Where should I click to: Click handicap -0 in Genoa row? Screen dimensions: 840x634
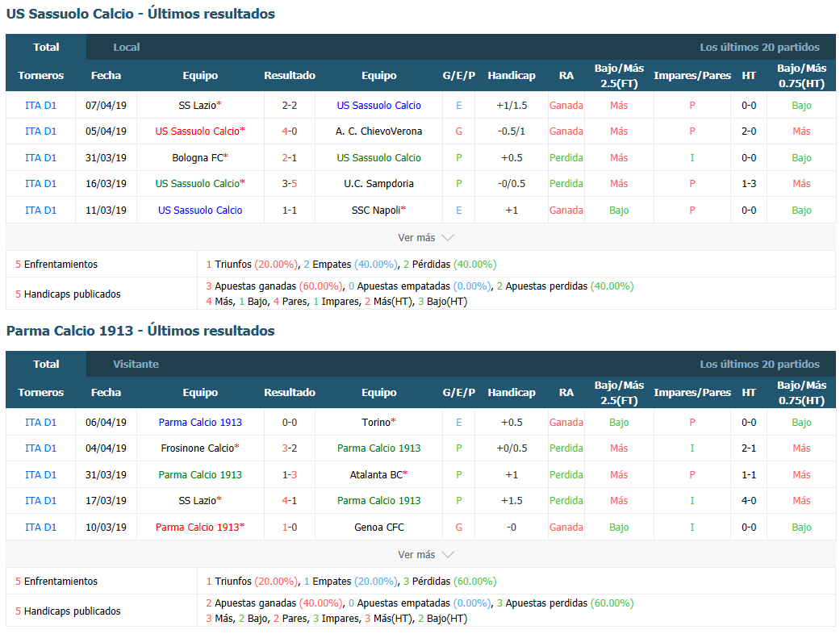512,528
